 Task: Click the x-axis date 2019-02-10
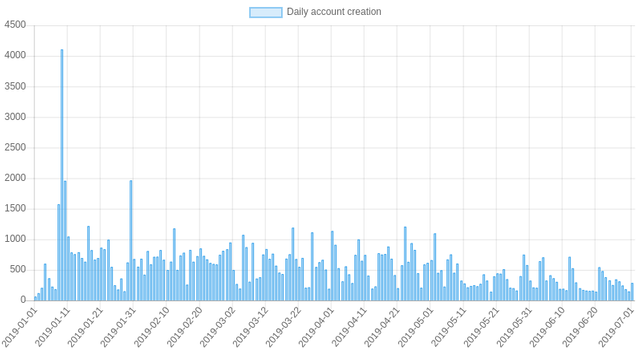pos(151,327)
